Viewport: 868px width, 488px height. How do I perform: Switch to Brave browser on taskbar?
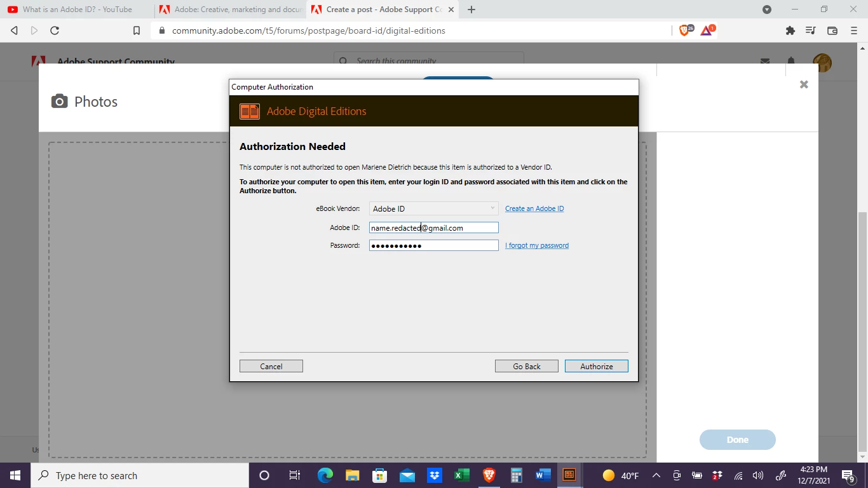489,475
